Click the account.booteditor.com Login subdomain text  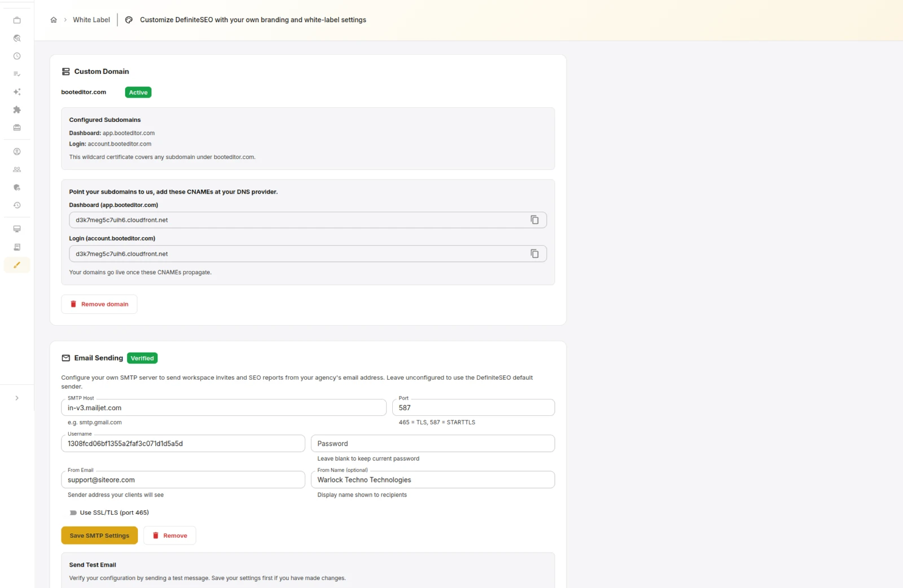120,144
